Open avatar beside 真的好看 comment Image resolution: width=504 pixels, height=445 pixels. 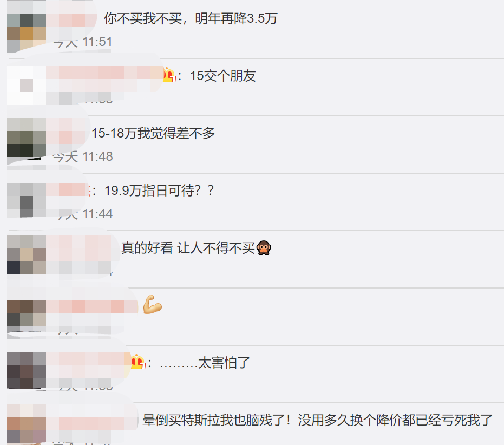click(x=27, y=254)
